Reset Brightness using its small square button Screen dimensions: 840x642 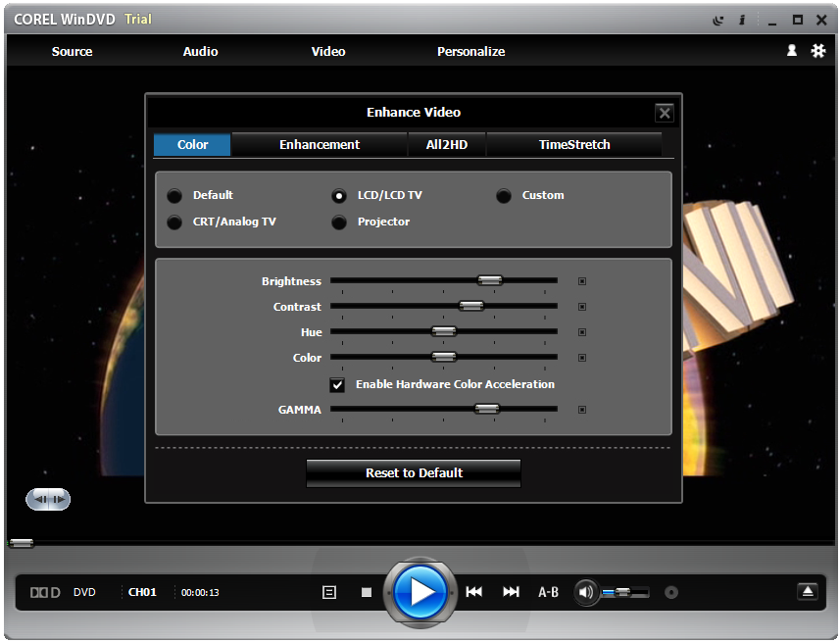pyautogui.click(x=582, y=281)
